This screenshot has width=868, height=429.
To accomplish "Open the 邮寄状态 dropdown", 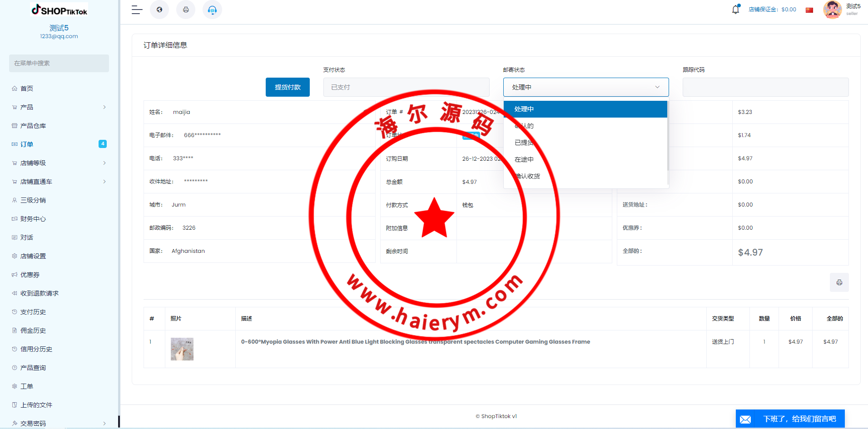I will 585,87.
